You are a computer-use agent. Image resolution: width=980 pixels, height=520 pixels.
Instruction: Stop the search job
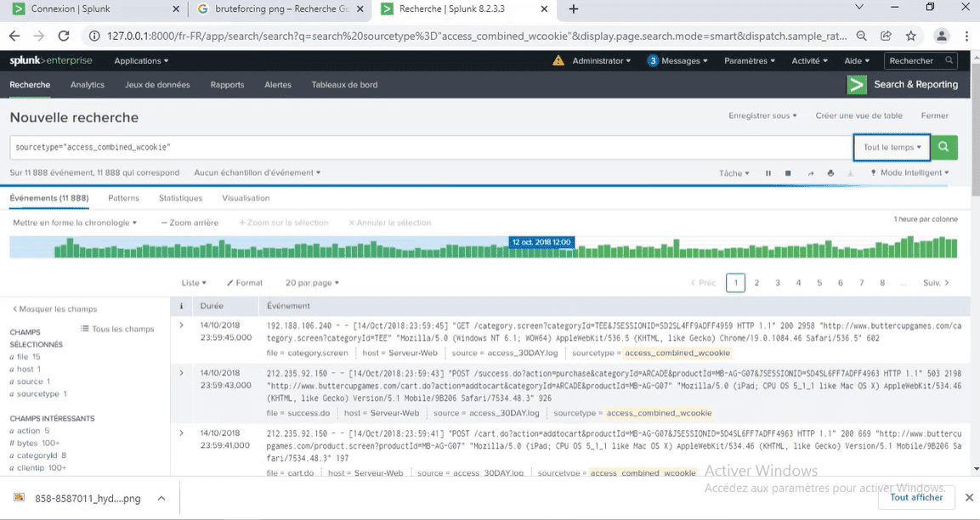click(x=788, y=173)
